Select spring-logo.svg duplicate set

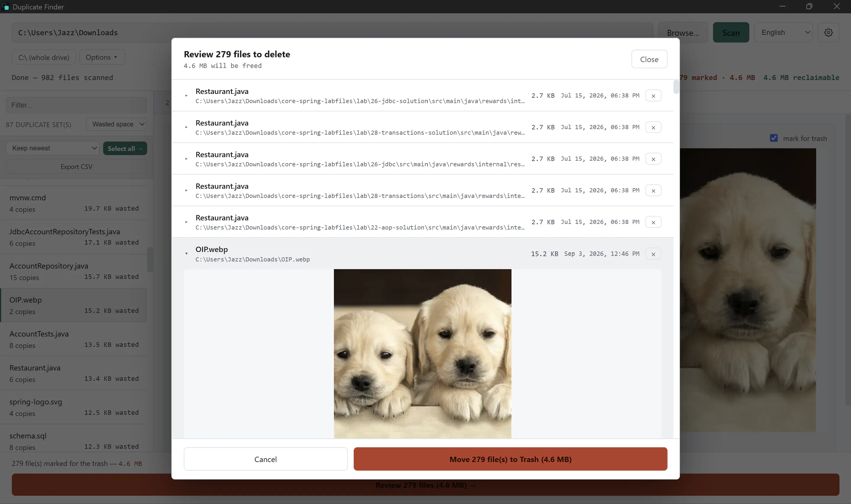coord(74,407)
